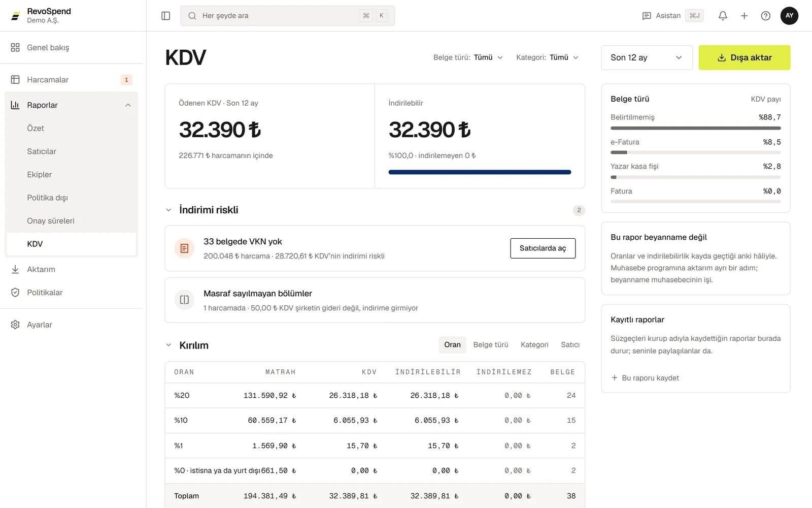Switch breakdown to Belge türü tab
Image resolution: width=812 pixels, height=508 pixels.
tap(491, 344)
